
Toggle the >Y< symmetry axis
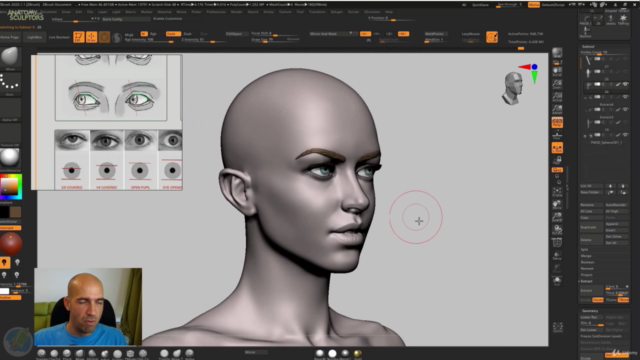(377, 34)
